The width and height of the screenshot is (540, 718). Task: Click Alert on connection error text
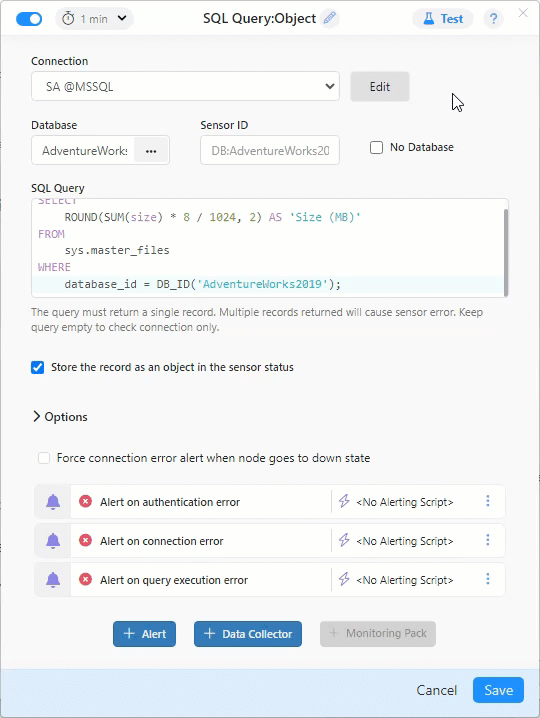click(162, 541)
